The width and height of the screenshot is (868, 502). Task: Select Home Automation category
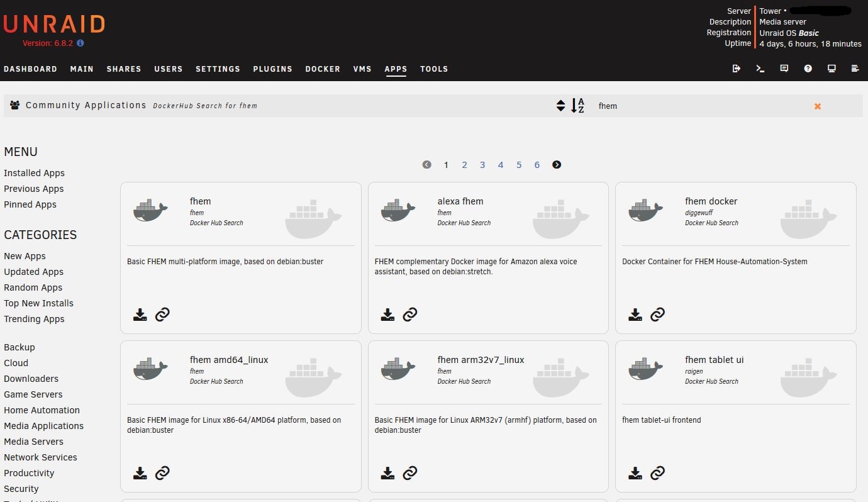(x=42, y=410)
